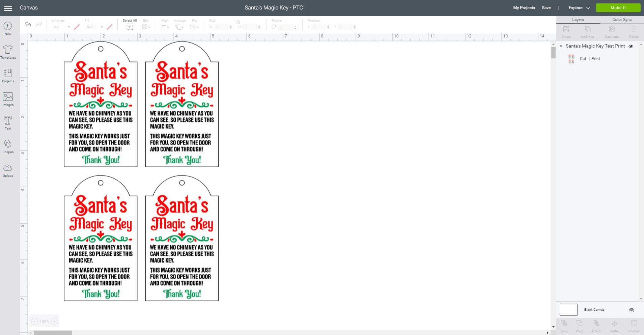Click the fill color swatch
Viewport: 644px width, 335px height.
110,27
